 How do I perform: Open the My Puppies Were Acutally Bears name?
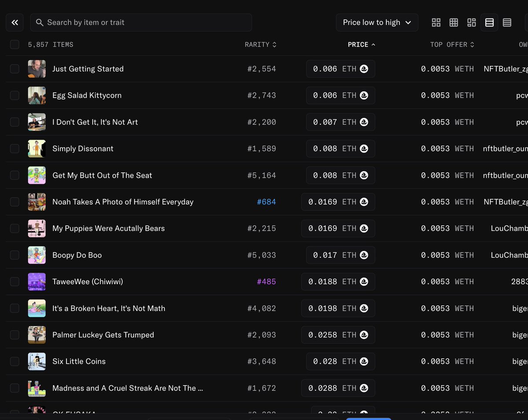108,228
